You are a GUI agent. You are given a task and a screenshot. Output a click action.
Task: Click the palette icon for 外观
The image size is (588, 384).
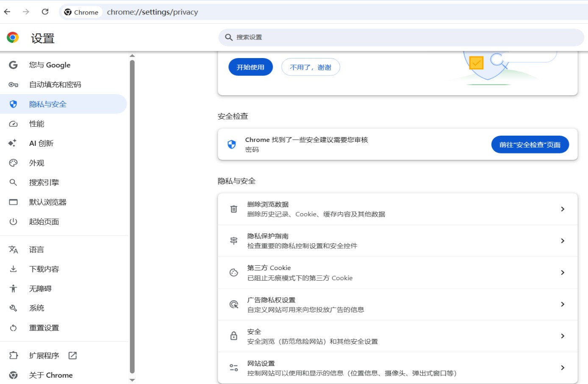[x=13, y=163]
